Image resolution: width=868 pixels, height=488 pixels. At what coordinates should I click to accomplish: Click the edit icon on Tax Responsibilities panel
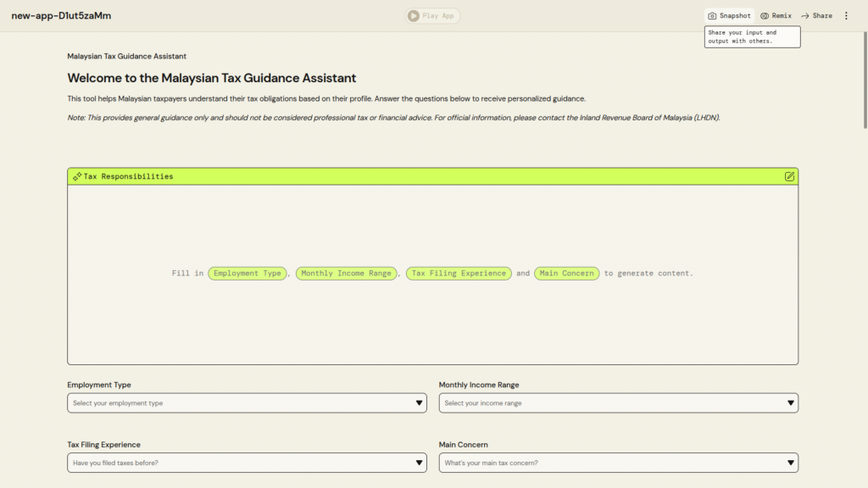pos(789,176)
